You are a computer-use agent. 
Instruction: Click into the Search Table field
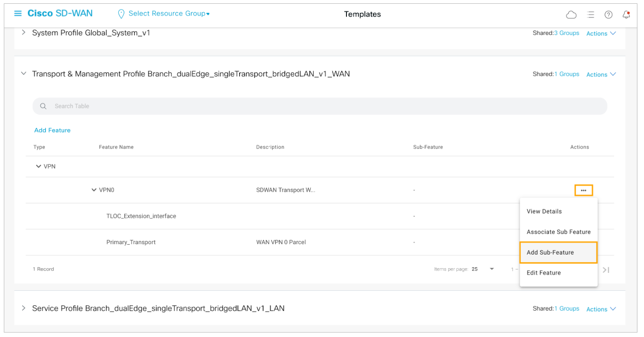320,107
